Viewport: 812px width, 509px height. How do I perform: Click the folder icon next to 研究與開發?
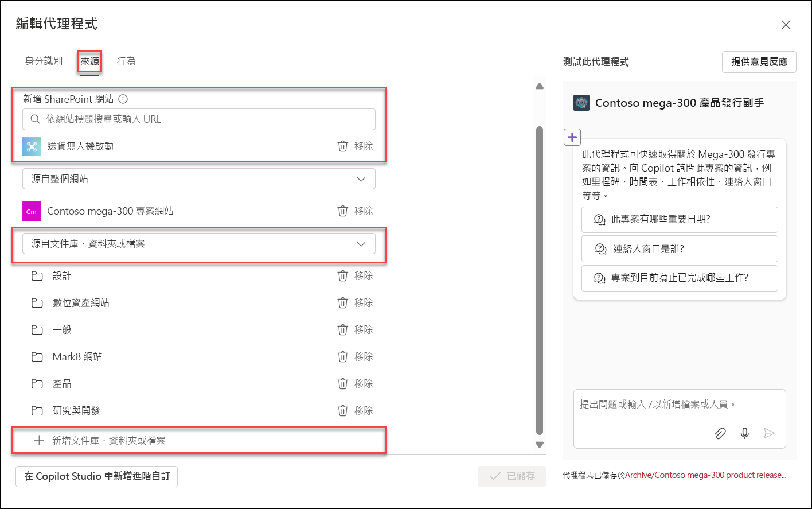(x=37, y=411)
